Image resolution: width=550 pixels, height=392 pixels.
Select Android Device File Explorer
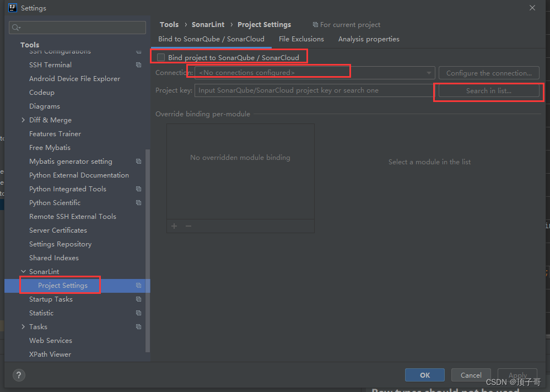pyautogui.click(x=75, y=79)
